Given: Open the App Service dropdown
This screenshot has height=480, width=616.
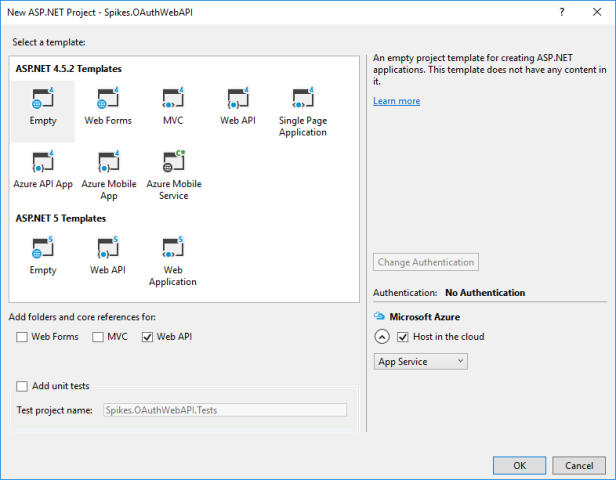Looking at the screenshot, I should click(x=420, y=361).
